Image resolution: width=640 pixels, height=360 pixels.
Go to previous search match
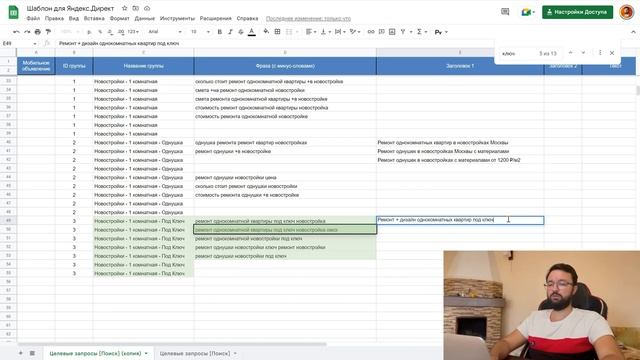click(x=571, y=53)
